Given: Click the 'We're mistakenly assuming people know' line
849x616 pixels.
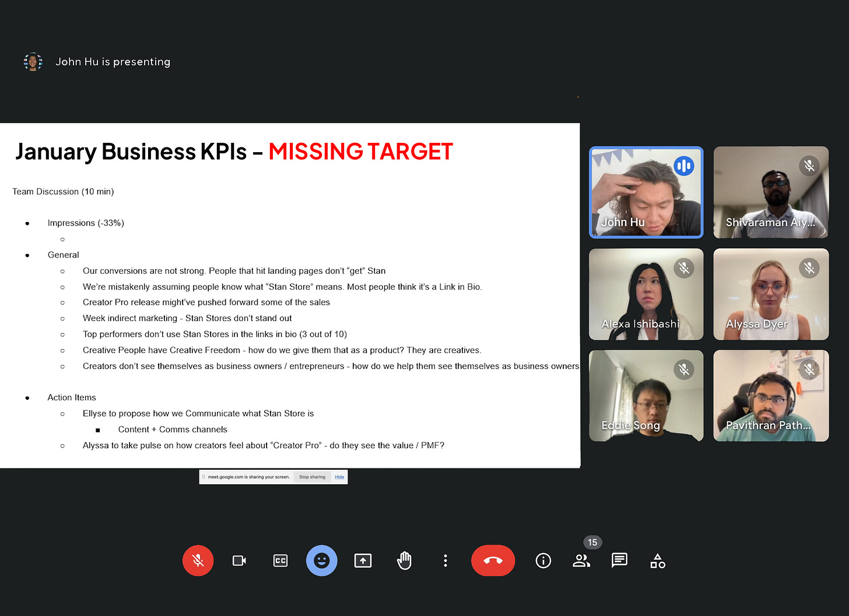Looking at the screenshot, I should 282,287.
